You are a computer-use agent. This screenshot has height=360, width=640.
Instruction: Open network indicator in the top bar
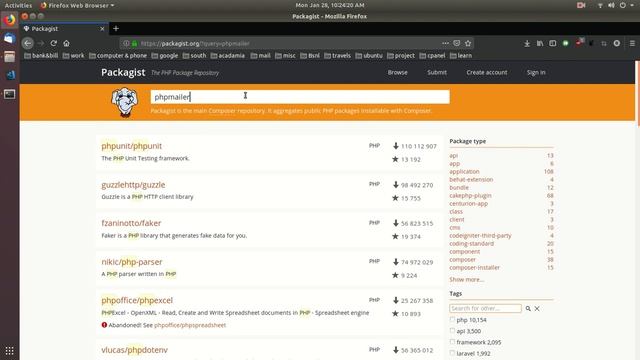point(600,5)
